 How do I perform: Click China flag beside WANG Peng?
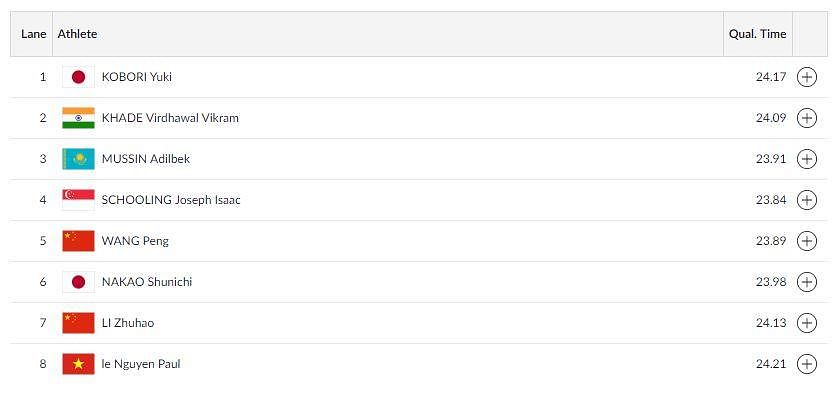[78, 241]
